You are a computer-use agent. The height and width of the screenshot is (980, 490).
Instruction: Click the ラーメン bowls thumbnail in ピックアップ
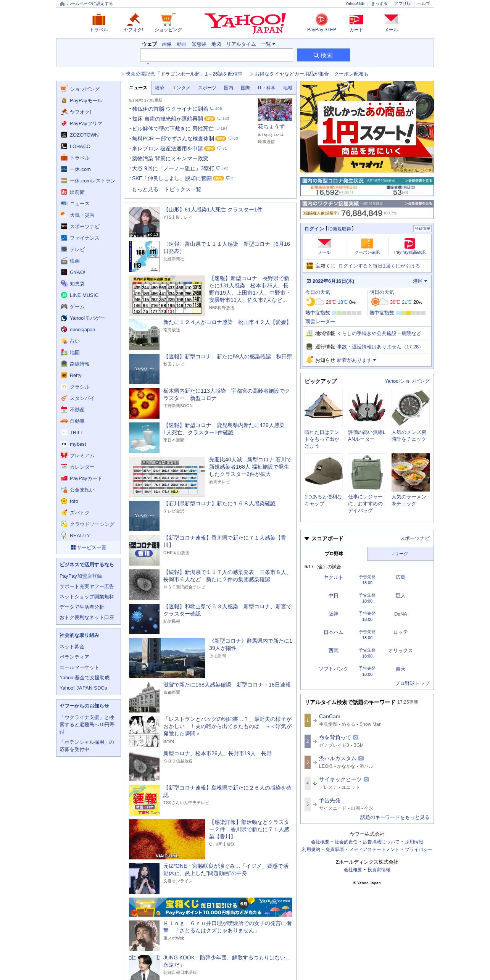(x=411, y=472)
